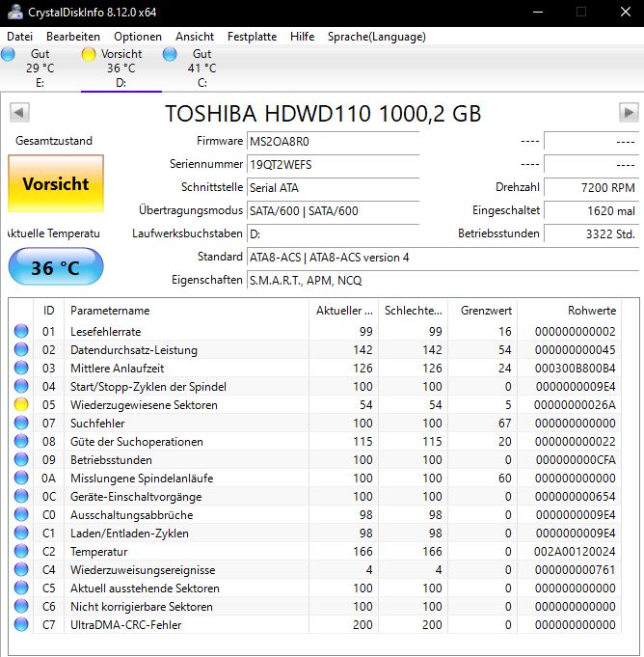Click the status orb for UltraDMA-CRC-Fehler
The width and height of the screenshot is (644, 657).
click(21, 624)
